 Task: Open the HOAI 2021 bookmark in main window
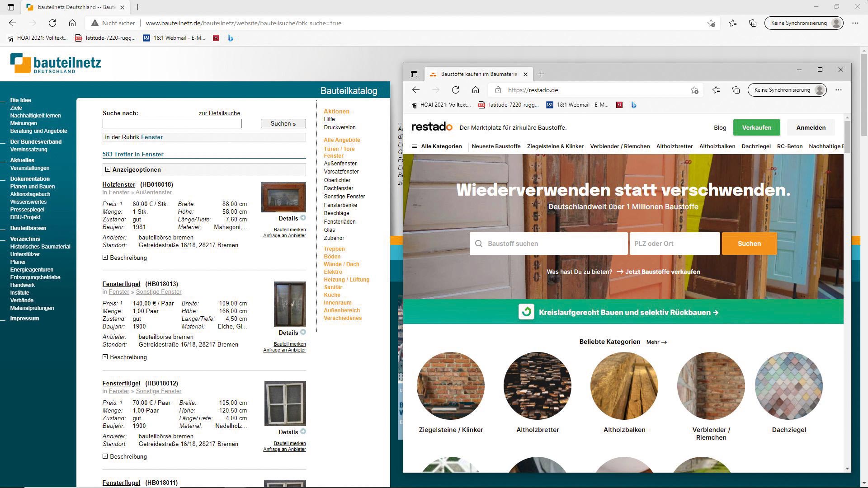click(38, 38)
